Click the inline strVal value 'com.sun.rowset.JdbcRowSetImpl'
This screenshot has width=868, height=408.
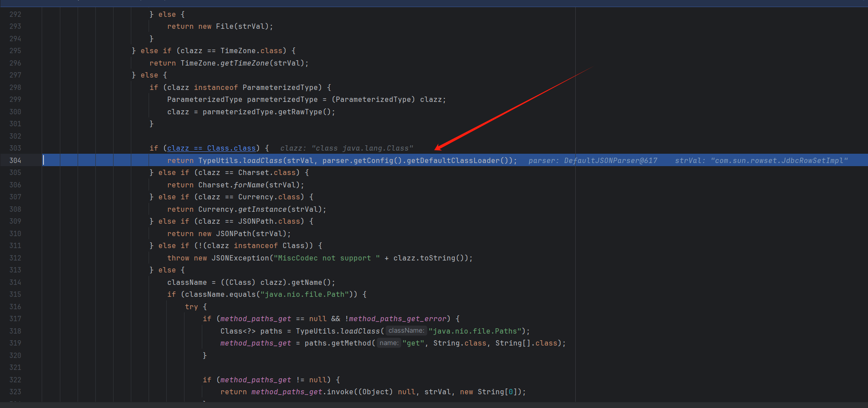[779, 160]
